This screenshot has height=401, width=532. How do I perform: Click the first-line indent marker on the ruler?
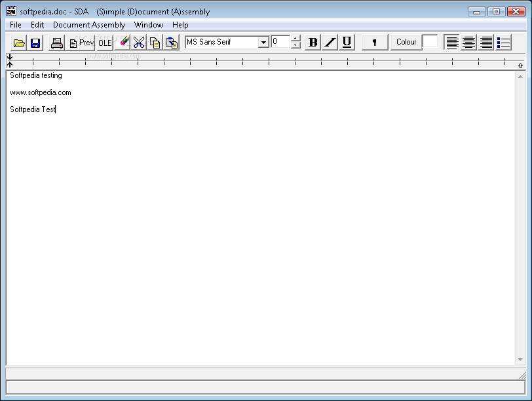(x=10, y=56)
